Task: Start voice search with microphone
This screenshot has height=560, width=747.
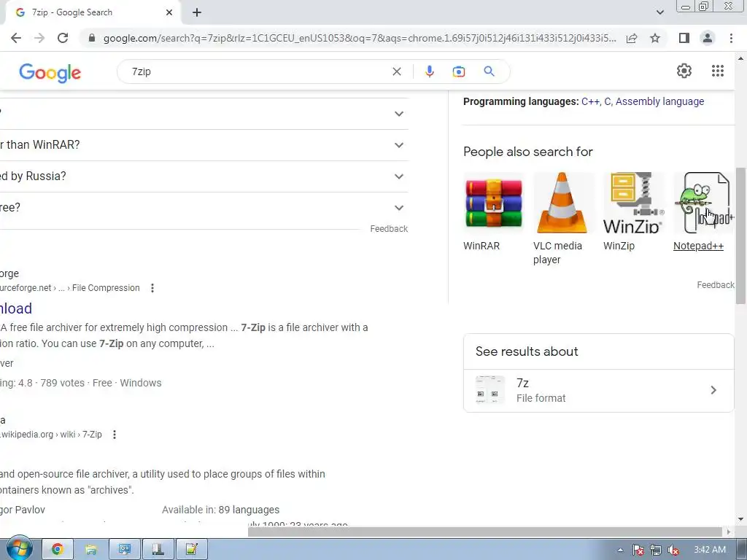Action: pyautogui.click(x=429, y=71)
